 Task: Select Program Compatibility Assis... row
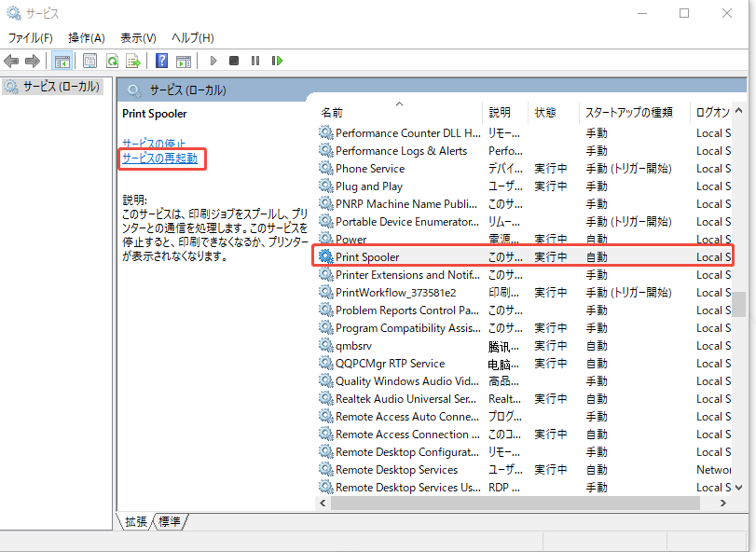525,328
